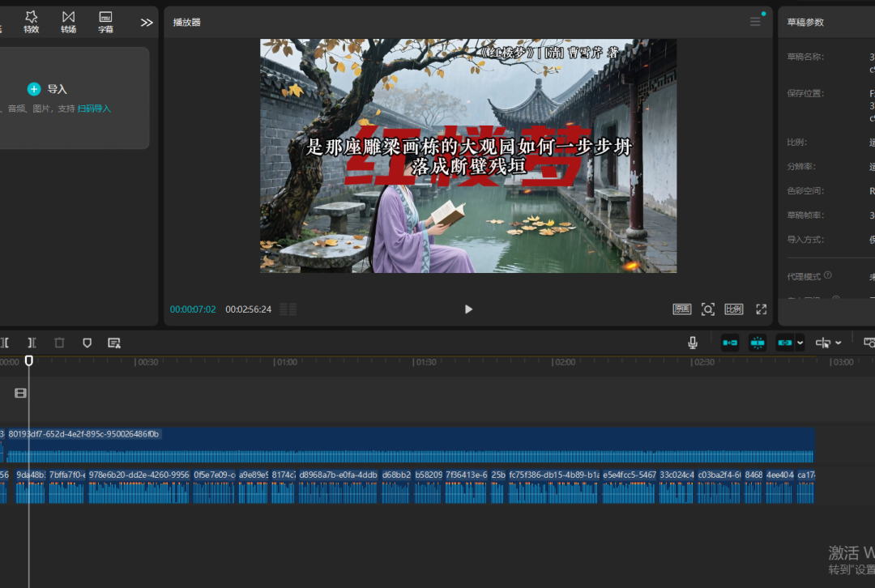Click the 导入 import button
The height and width of the screenshot is (588, 875).
48,89
